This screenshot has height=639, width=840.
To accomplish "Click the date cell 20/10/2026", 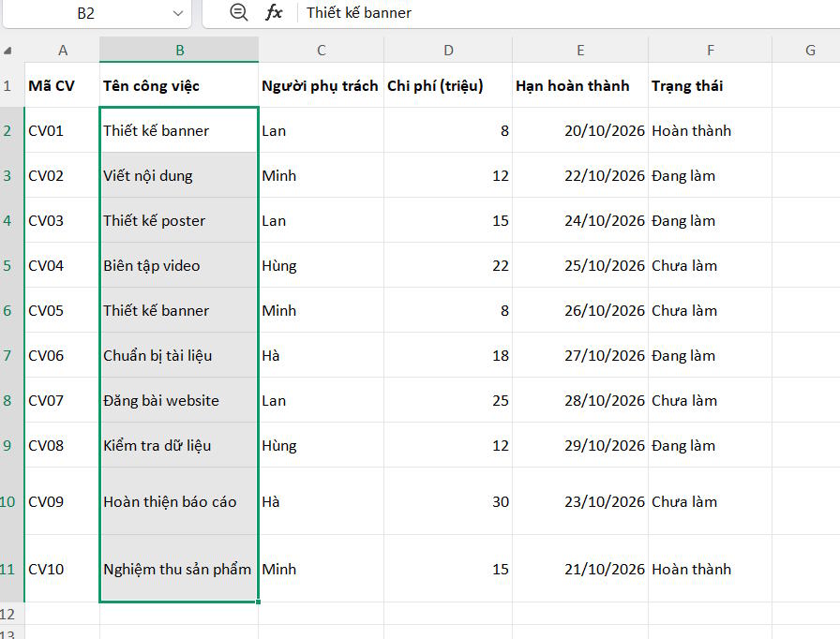I will [x=580, y=130].
